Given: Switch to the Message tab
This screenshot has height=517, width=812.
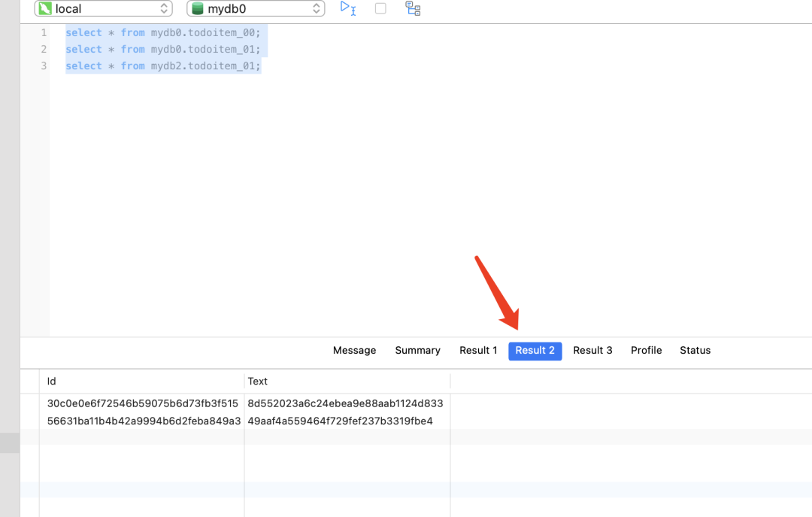Looking at the screenshot, I should point(354,351).
